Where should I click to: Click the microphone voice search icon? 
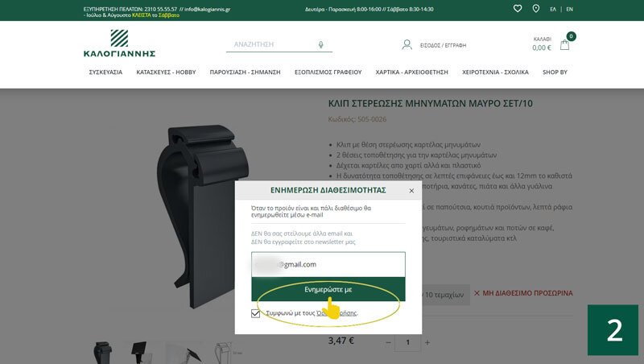click(x=321, y=45)
